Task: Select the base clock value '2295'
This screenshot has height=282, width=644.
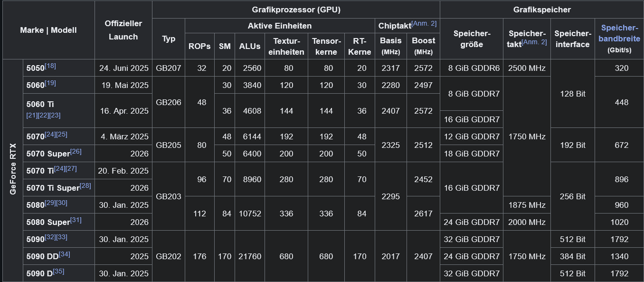Action: (x=391, y=196)
